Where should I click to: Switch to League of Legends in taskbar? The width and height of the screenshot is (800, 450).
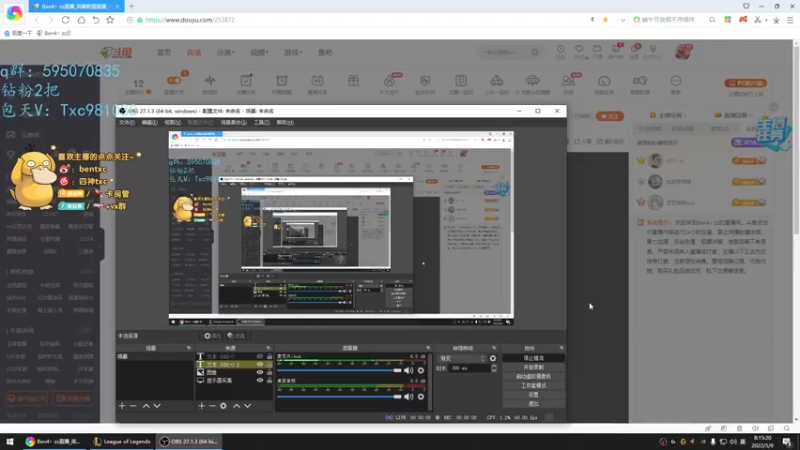pos(122,441)
